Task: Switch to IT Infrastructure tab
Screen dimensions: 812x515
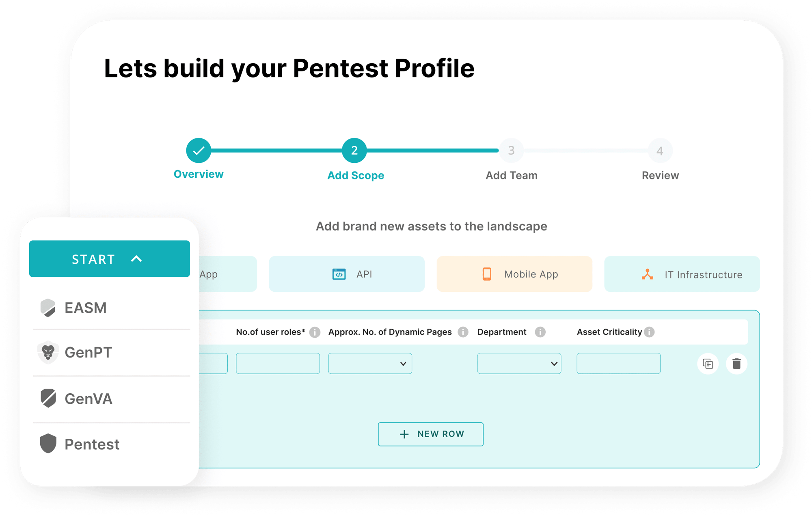Action: point(682,274)
